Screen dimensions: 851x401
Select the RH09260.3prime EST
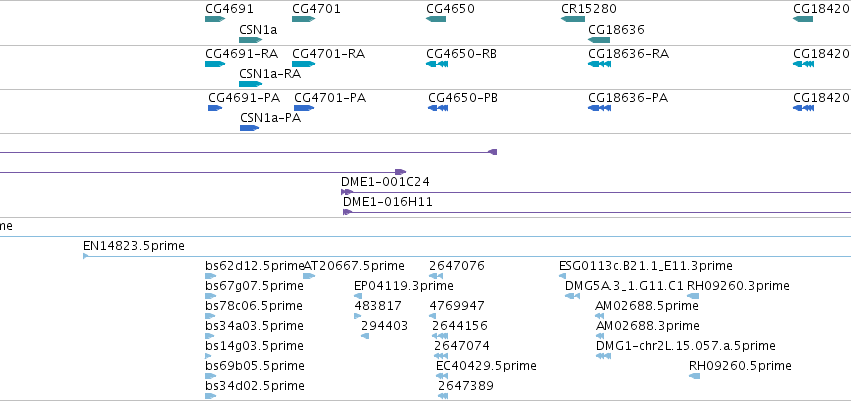[x=693, y=296]
